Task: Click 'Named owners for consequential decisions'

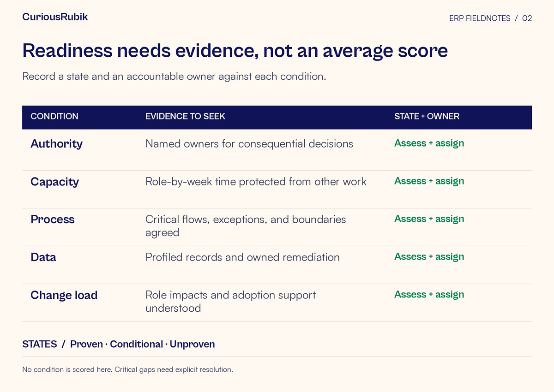Action: click(249, 144)
